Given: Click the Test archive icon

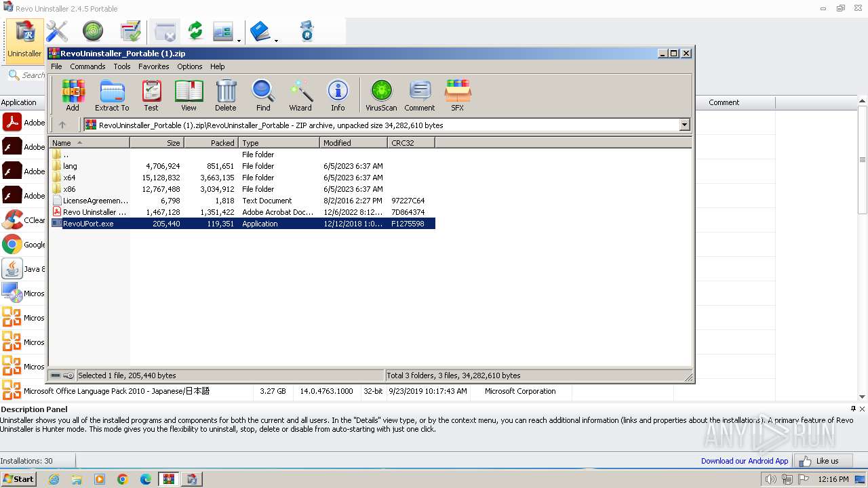Looking at the screenshot, I should pos(151,95).
